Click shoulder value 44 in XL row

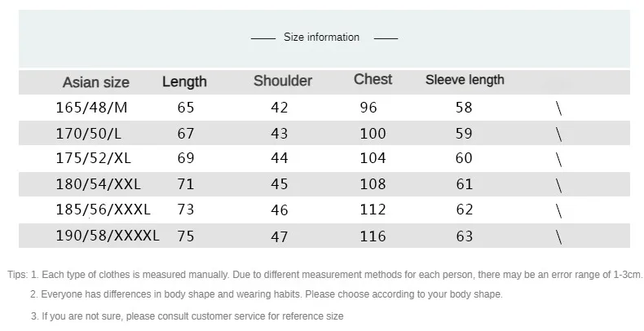[280, 158]
